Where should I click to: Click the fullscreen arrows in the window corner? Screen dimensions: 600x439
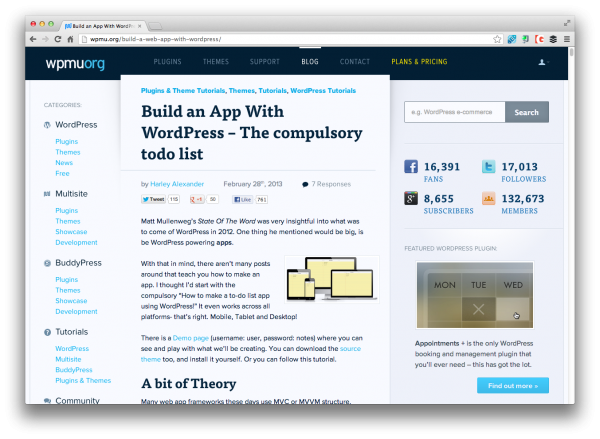pos(567,23)
